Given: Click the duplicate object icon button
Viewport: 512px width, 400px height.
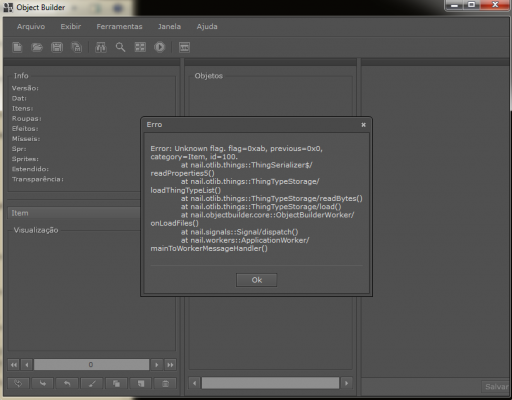Looking at the screenshot, I should click(116, 383).
